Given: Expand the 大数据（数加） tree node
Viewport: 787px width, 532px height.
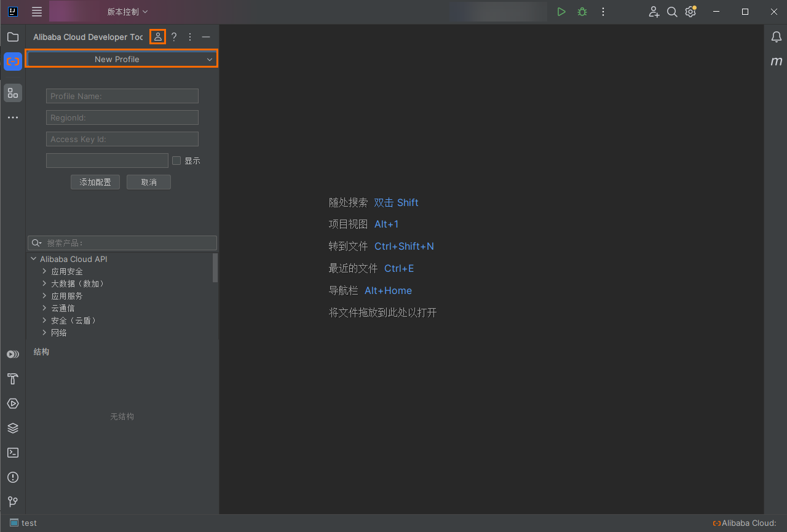Looking at the screenshot, I should (x=44, y=284).
